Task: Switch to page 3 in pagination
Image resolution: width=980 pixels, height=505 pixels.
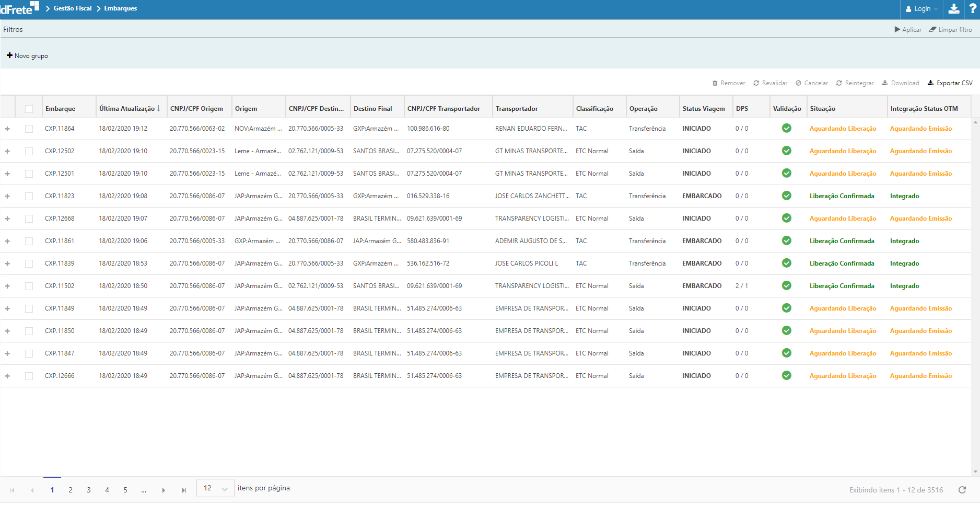Action: (x=89, y=490)
